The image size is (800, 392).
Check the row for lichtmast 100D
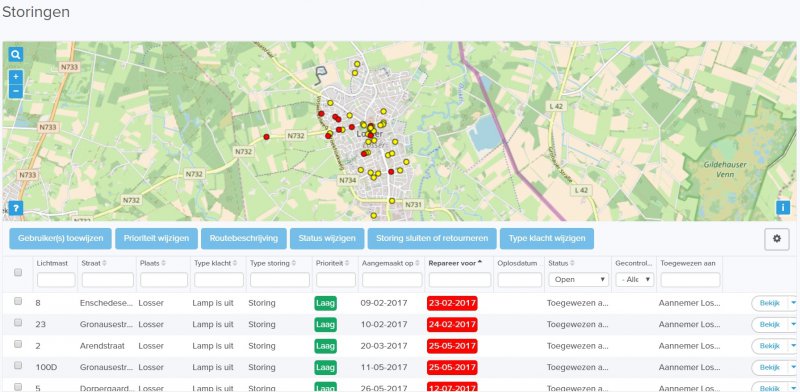tap(18, 365)
